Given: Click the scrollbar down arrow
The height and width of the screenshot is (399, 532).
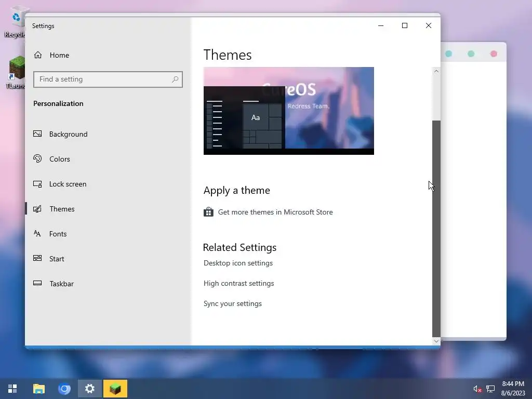Looking at the screenshot, I should pos(436,341).
